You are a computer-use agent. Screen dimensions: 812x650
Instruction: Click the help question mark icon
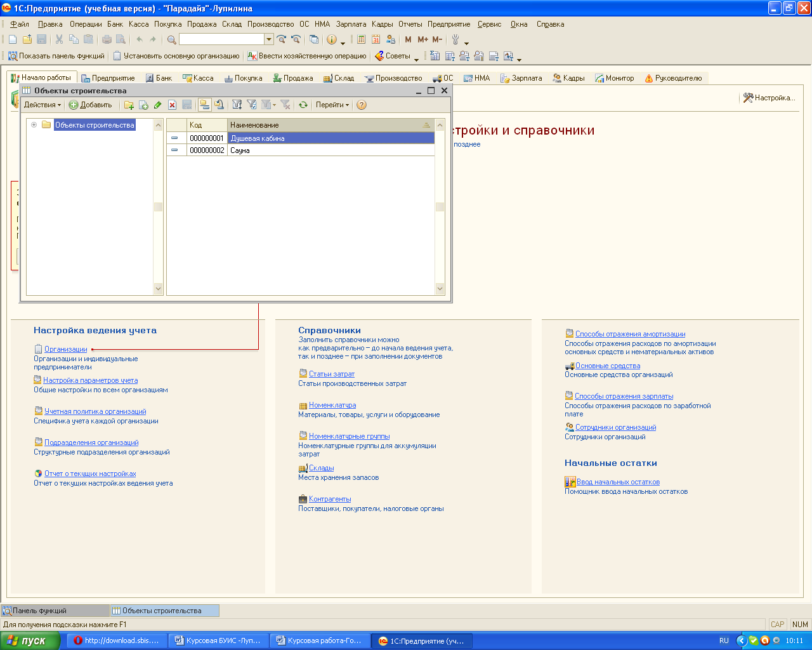point(362,105)
